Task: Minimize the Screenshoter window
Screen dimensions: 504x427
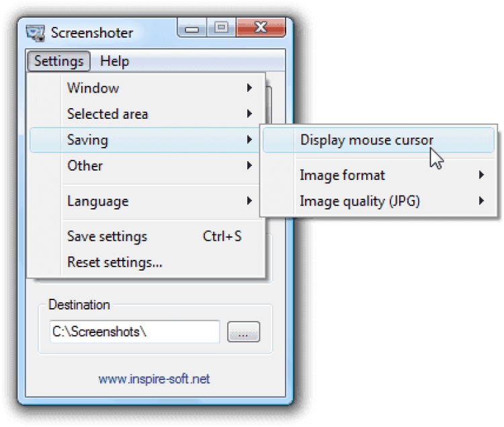Action: tap(193, 28)
